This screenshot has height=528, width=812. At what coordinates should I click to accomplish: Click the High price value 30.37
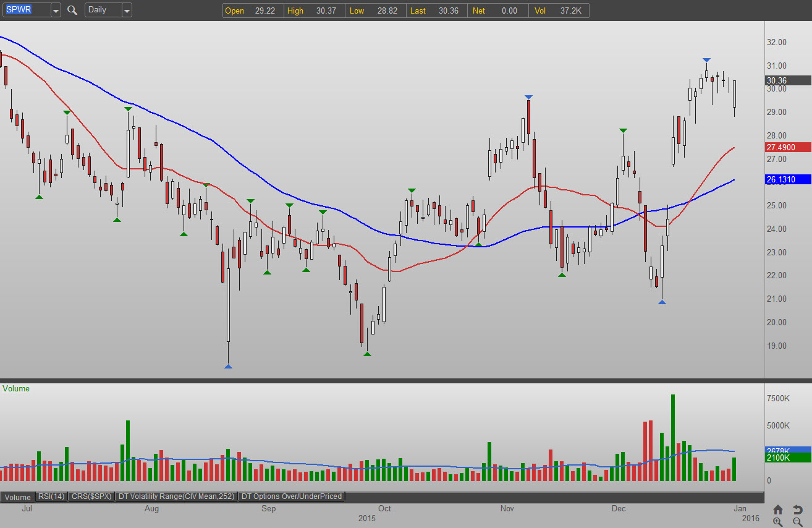[x=327, y=11]
